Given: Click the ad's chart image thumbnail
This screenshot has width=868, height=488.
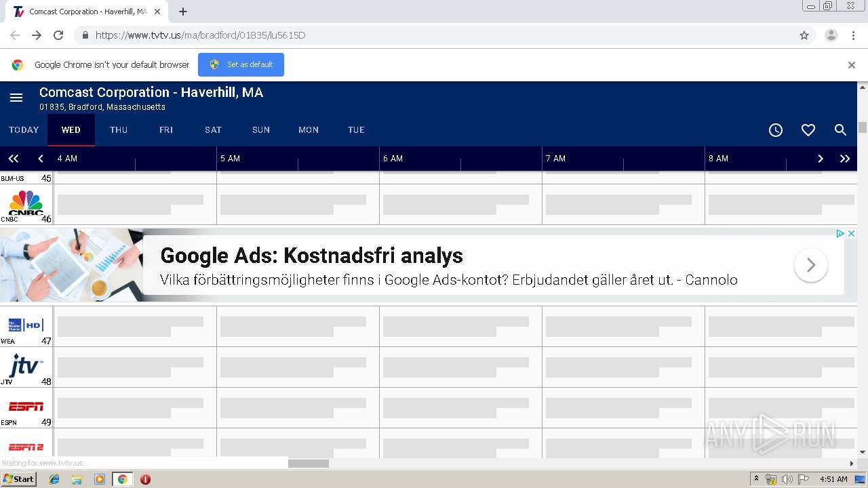Looking at the screenshot, I should pyautogui.click(x=71, y=264).
